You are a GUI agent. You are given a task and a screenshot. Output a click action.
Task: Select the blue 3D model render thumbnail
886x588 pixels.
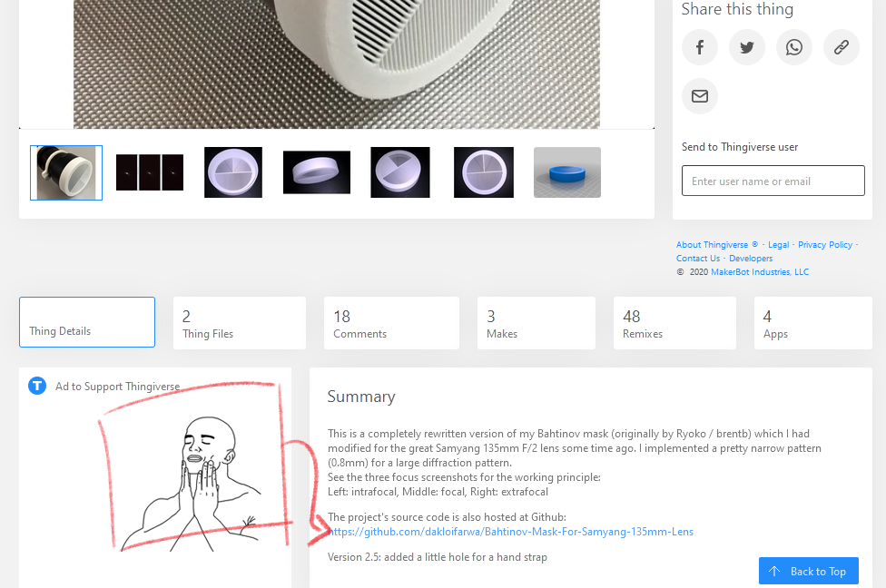[x=567, y=172]
